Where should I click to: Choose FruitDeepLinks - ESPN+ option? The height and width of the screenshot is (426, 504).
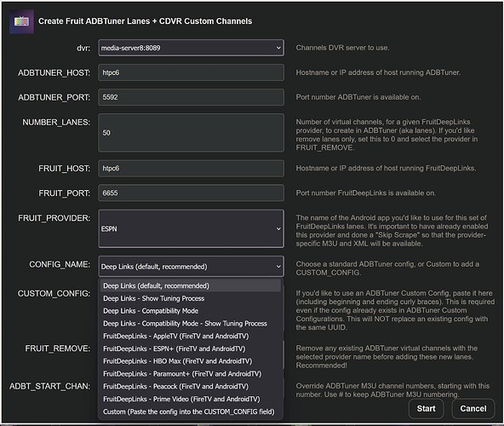(x=191, y=348)
